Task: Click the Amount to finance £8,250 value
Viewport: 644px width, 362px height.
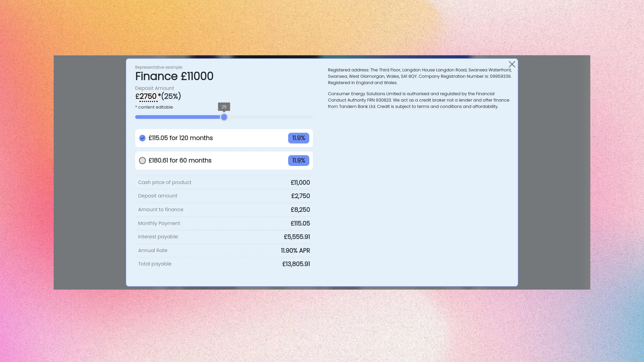Action: click(300, 210)
